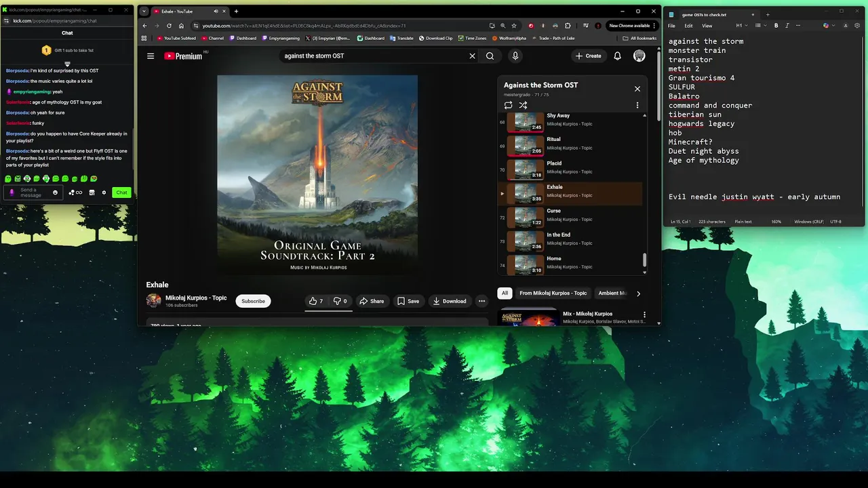Click the Create button
Image resolution: width=868 pixels, height=488 pixels.
[588, 56]
